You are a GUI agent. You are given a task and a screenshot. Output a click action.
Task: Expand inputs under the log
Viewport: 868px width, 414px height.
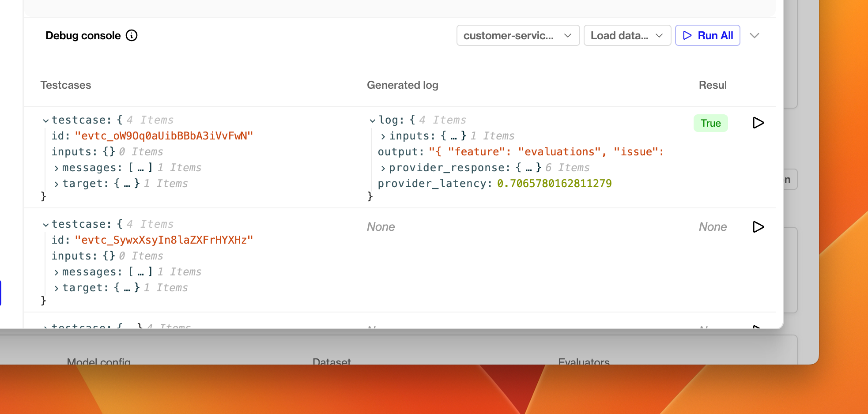pyautogui.click(x=383, y=136)
